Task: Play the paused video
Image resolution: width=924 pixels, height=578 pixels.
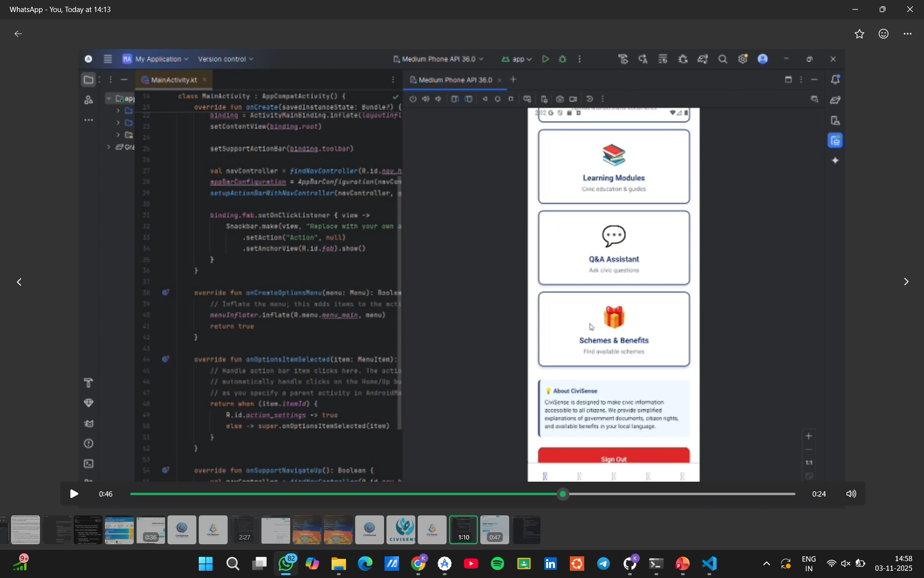Action: [74, 494]
